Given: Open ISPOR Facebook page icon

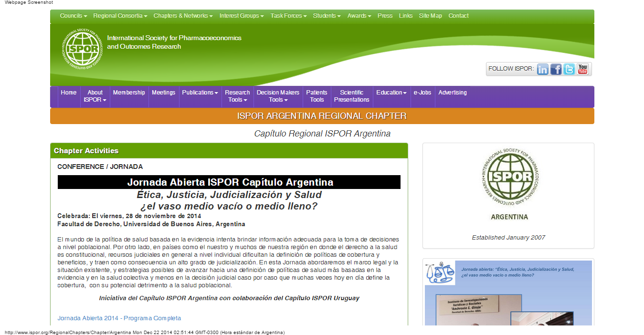Looking at the screenshot, I should 556,69.
